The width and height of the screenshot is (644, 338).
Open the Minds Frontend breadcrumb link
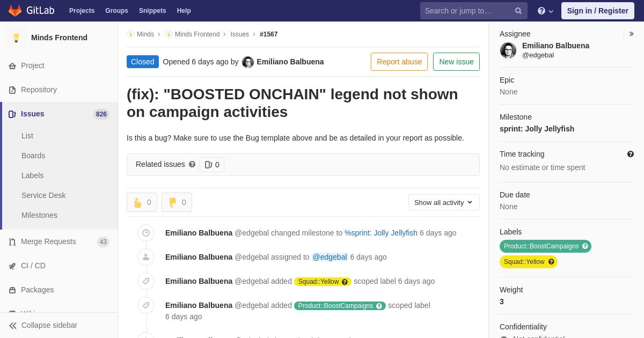click(x=197, y=34)
